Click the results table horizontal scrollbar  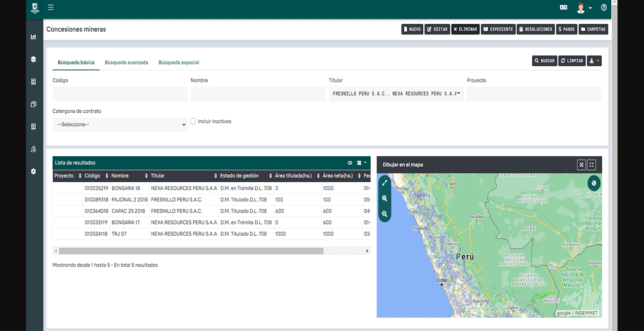pos(191,251)
